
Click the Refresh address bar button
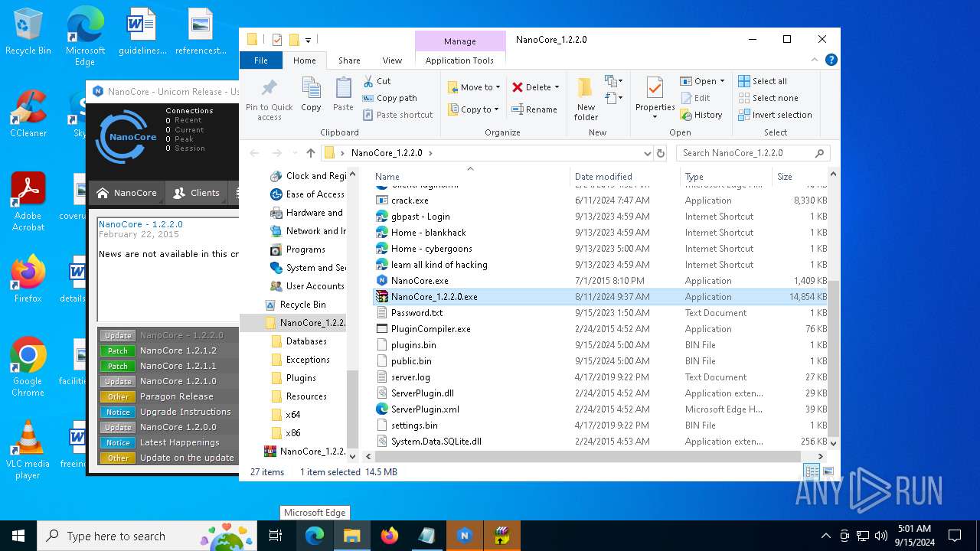(x=661, y=153)
